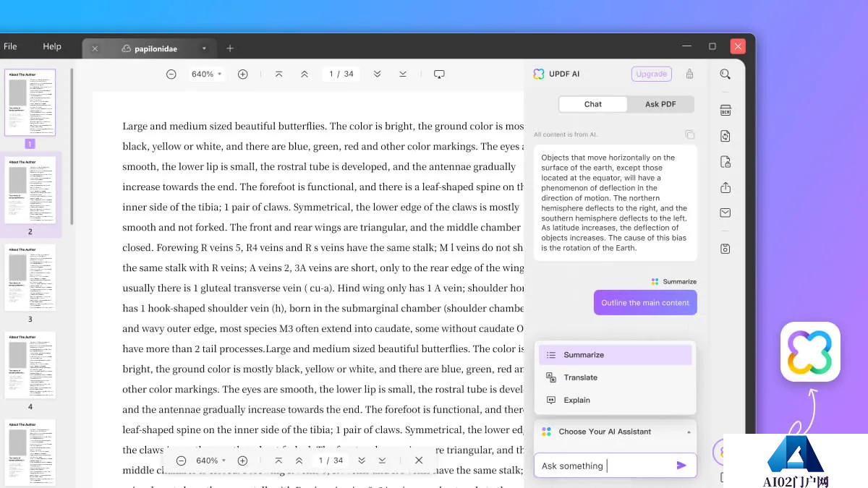This screenshot has height=488, width=868.
Task: Open the convert PDF tool
Action: (x=725, y=136)
